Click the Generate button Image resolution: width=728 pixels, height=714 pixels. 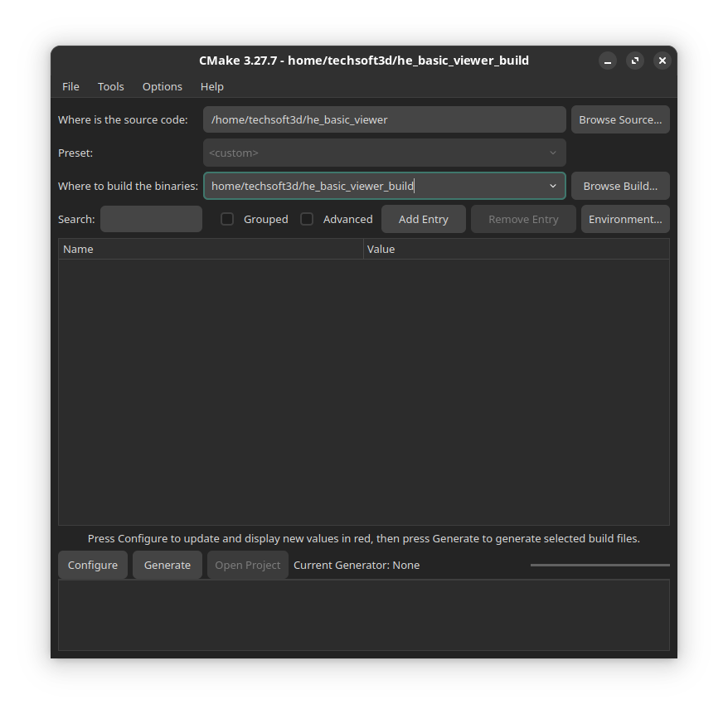[167, 565]
